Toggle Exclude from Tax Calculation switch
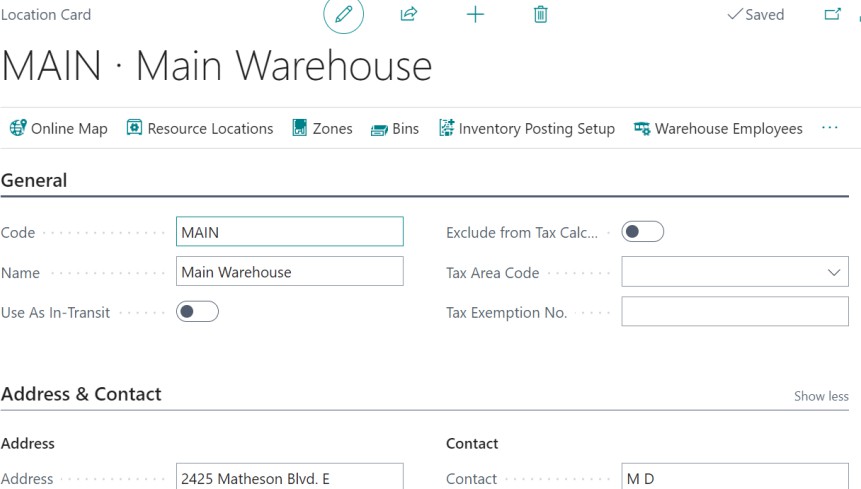Viewport: 861px width, 489px height. pos(642,232)
